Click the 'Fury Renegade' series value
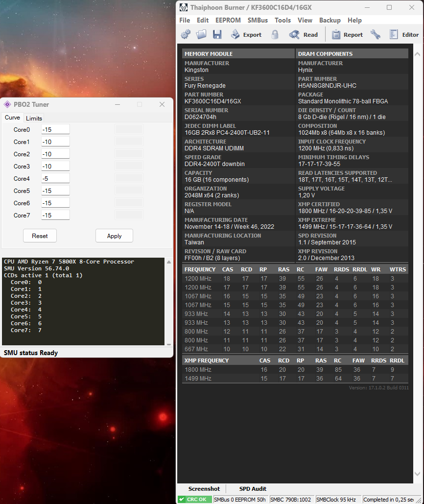This screenshot has height=504, width=424. pos(205,86)
